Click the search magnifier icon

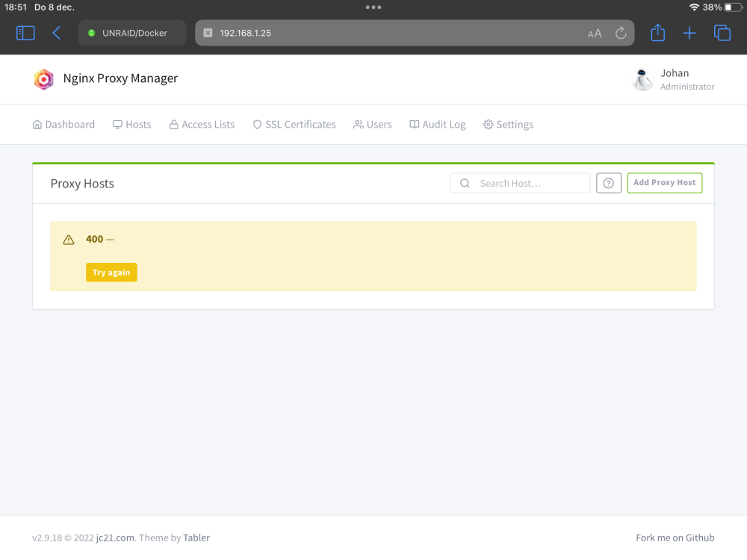click(465, 184)
